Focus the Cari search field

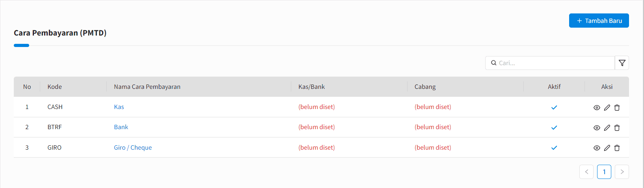point(550,63)
